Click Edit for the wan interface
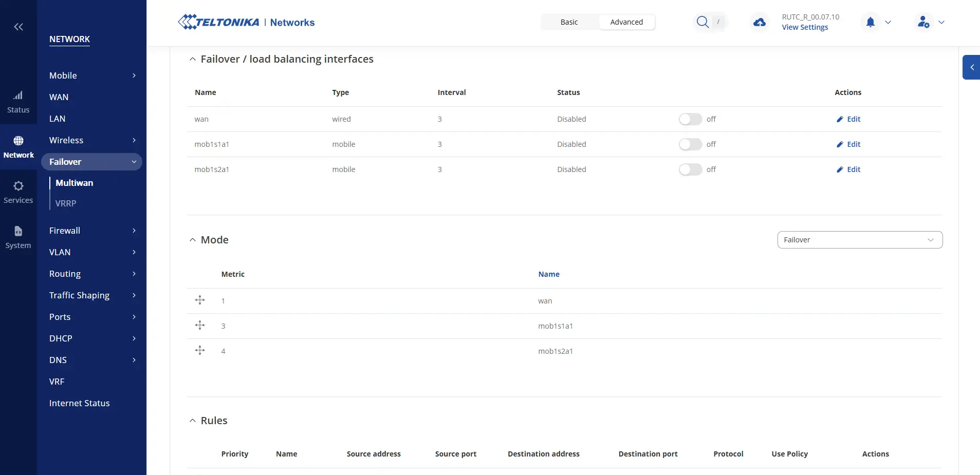The image size is (980, 475). [x=848, y=119]
